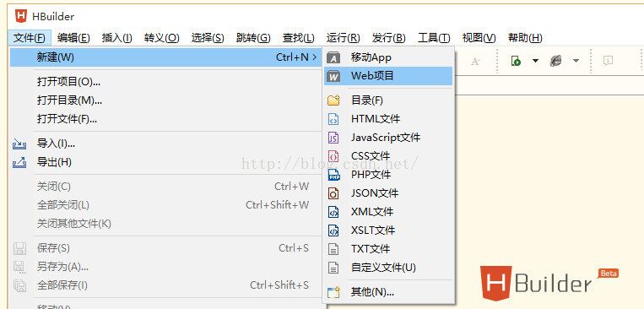The width and height of the screenshot is (644, 309).
Task: Choose JavaScript文件 text in submenu
Action: click(x=386, y=138)
